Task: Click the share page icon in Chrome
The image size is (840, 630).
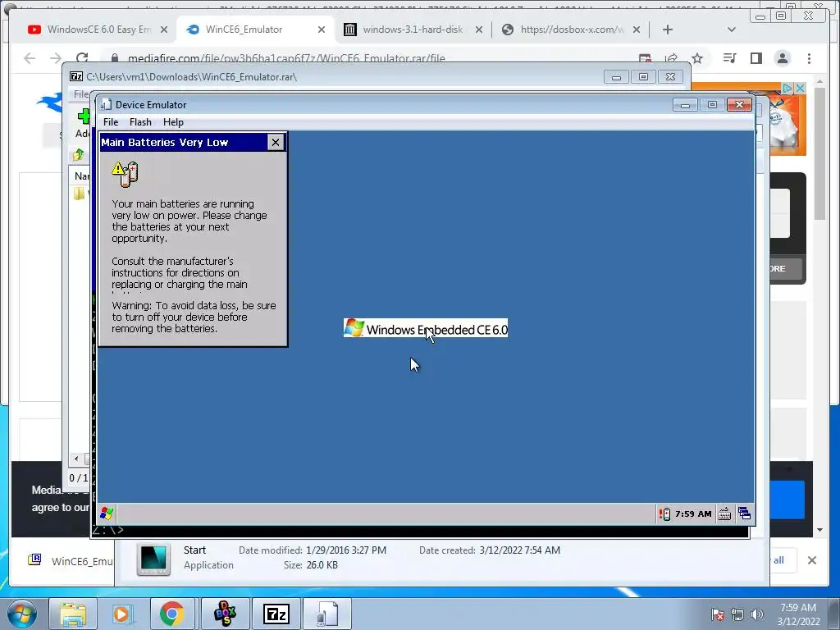Action: coord(671,58)
